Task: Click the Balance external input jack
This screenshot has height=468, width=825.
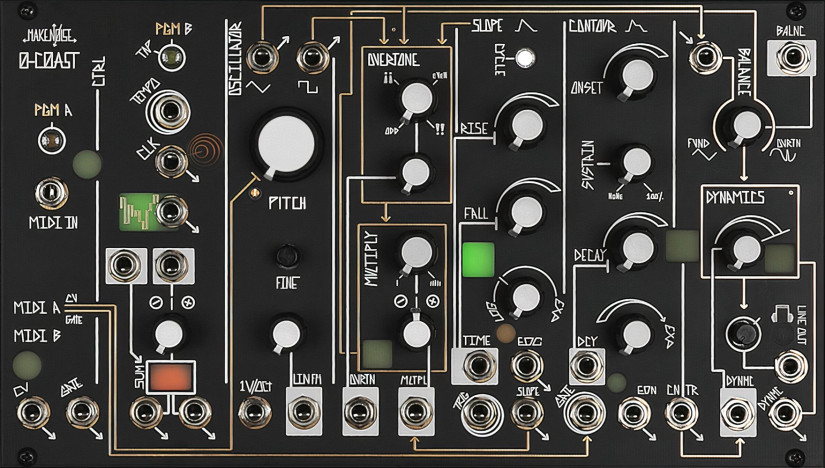Action: (x=705, y=57)
